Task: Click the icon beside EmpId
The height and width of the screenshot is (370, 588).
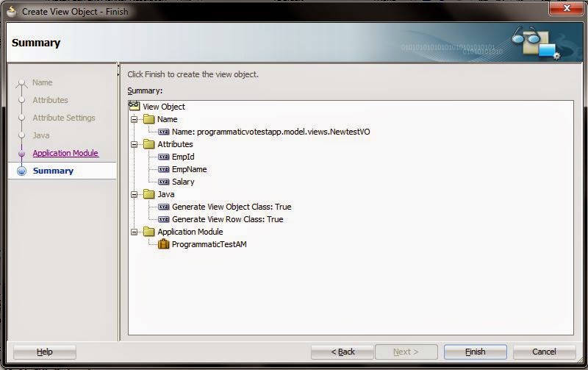Action: pyautogui.click(x=163, y=157)
